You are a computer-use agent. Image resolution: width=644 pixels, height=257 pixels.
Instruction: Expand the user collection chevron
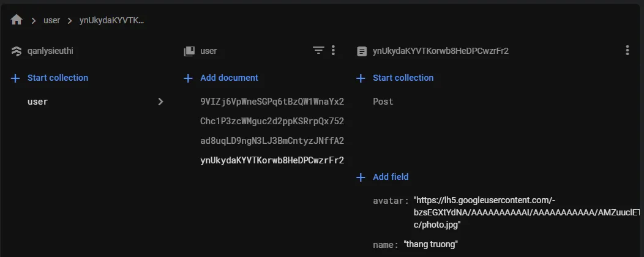click(x=160, y=102)
